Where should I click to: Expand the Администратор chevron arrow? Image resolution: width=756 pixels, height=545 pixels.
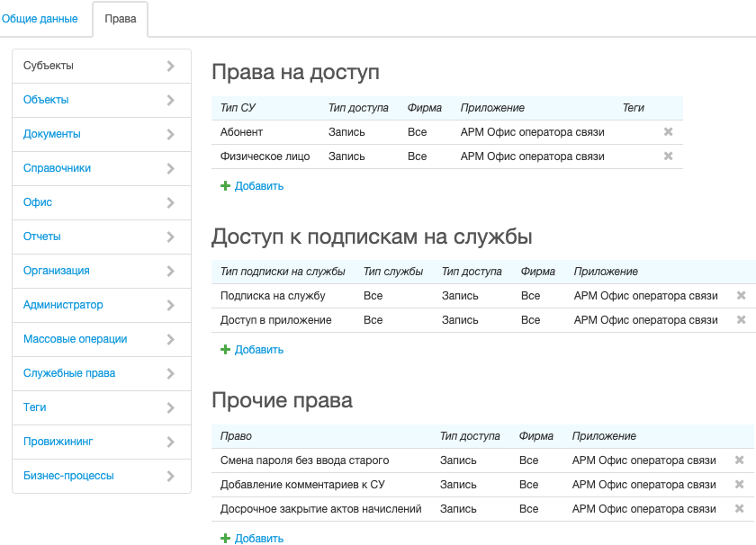(171, 306)
